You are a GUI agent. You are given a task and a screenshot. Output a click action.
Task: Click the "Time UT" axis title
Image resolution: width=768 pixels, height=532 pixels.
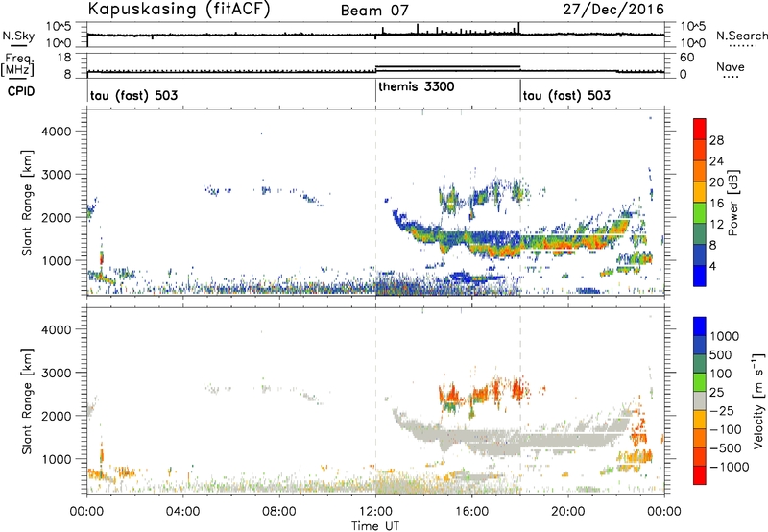coord(375,526)
